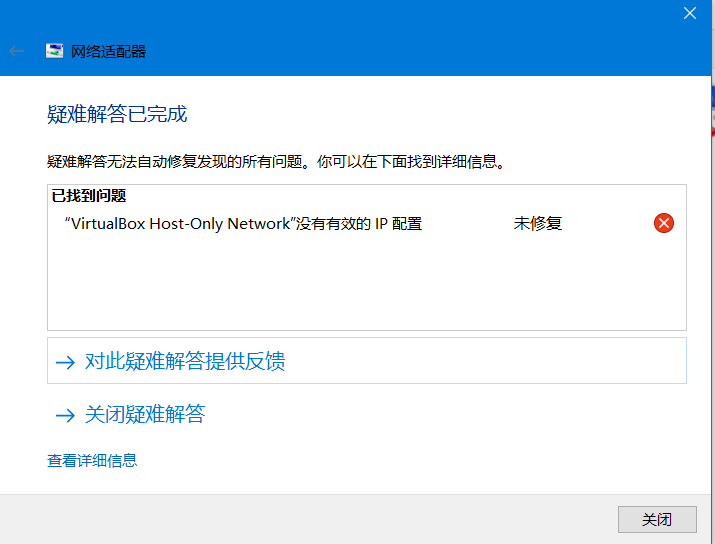Open 对此疑难解答提供反馈 feedback option
Viewport: 715px width, 544px height.
367,361
